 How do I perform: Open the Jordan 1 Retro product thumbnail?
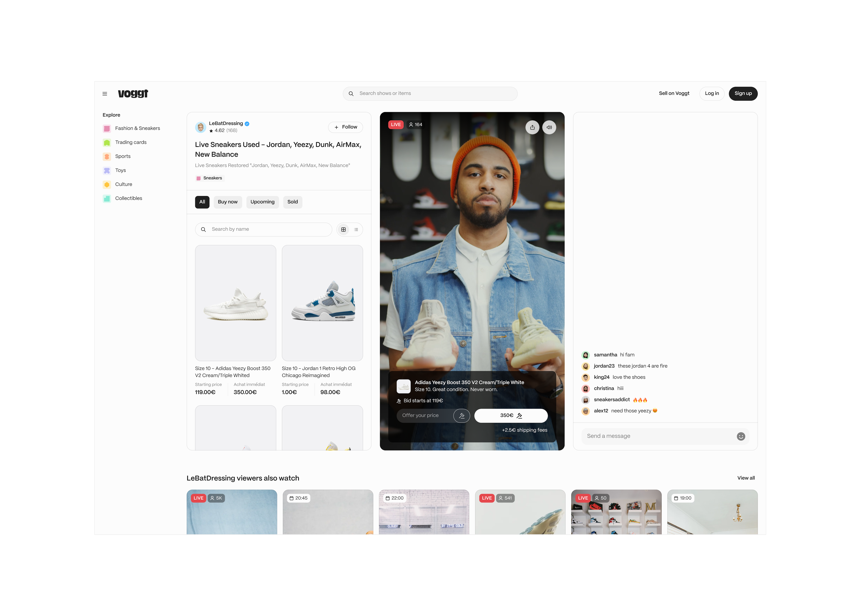pyautogui.click(x=322, y=303)
